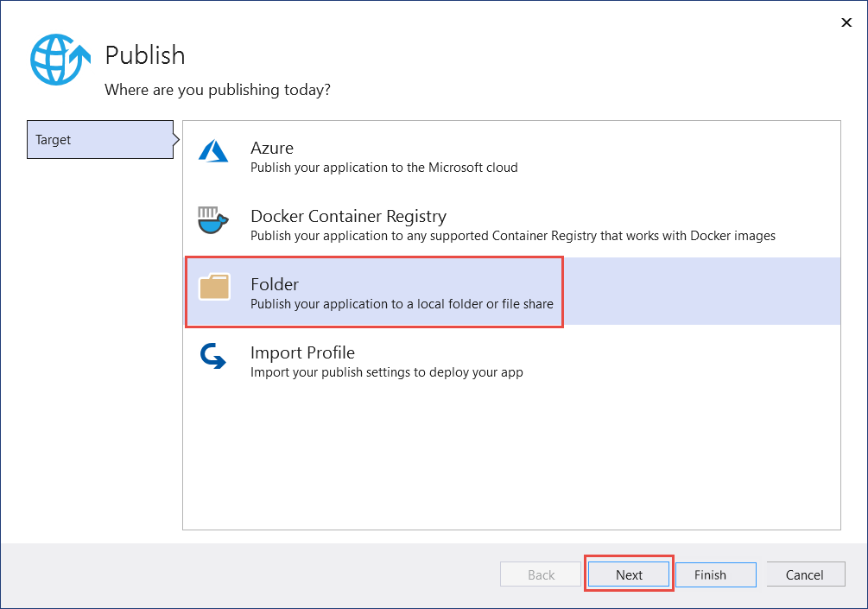
Task: Select the Azure cloud icon
Action: coord(213,149)
